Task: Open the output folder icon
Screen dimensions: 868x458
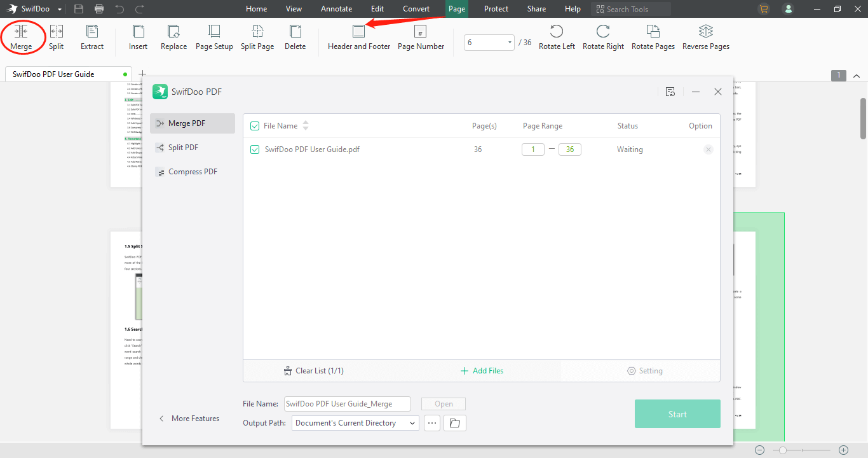Action: coord(455,423)
